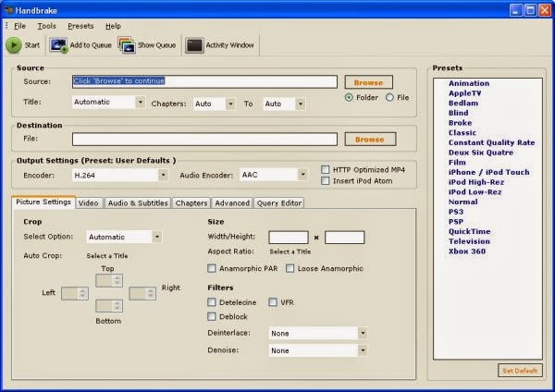Select the iPod High-Rez preset
Viewport: 555px width, 392px height.
point(476,182)
